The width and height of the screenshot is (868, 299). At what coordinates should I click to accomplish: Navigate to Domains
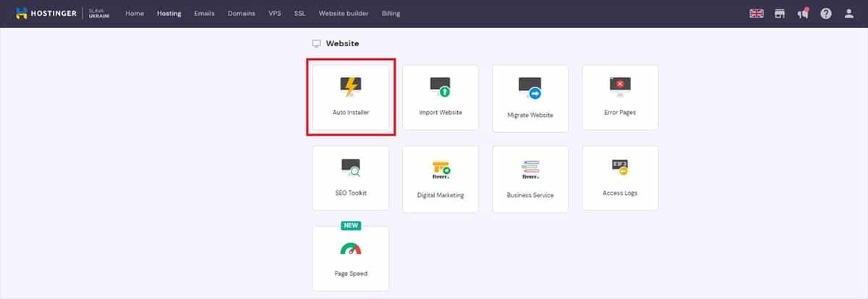coord(241,14)
